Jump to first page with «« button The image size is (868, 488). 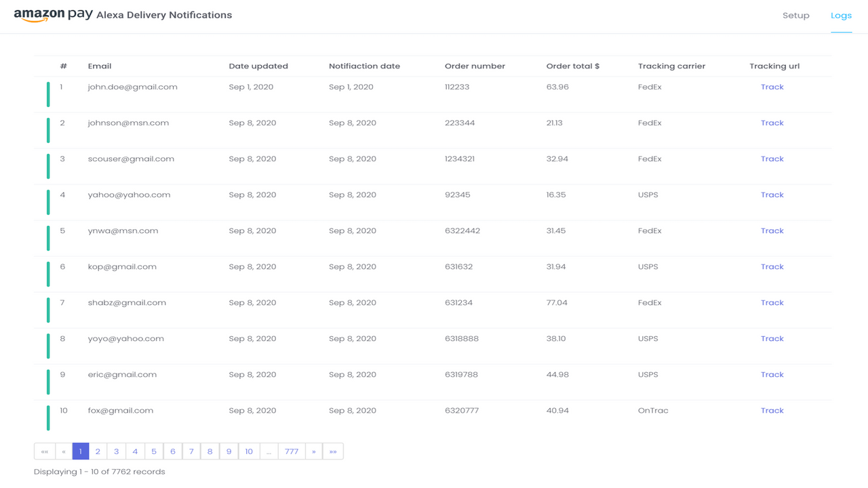click(x=44, y=451)
